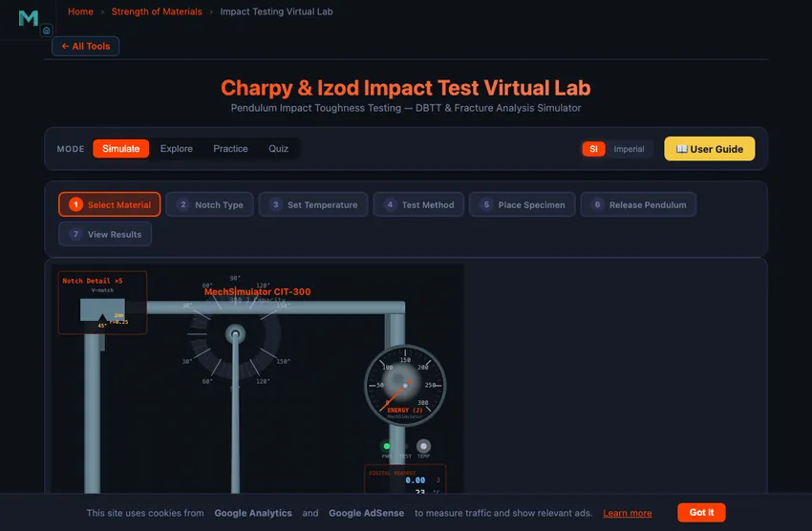Go to step 3 Set Temperature
The width and height of the screenshot is (812, 531).
tap(312, 204)
